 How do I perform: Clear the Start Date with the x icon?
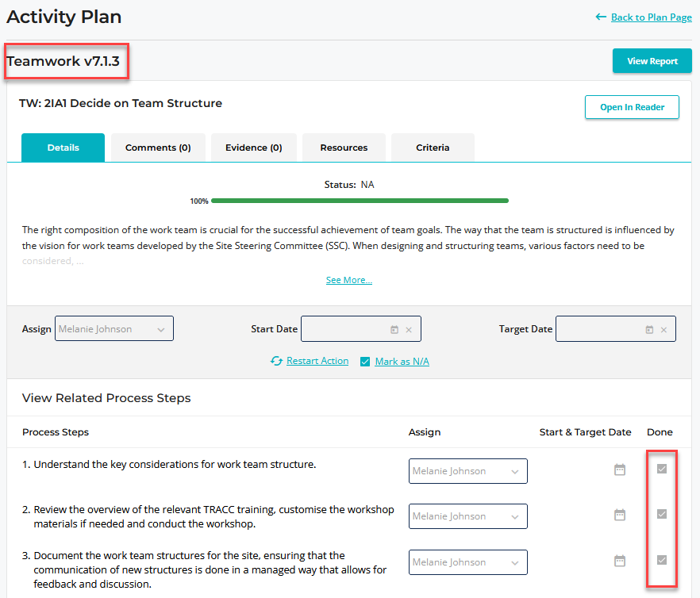coord(409,330)
